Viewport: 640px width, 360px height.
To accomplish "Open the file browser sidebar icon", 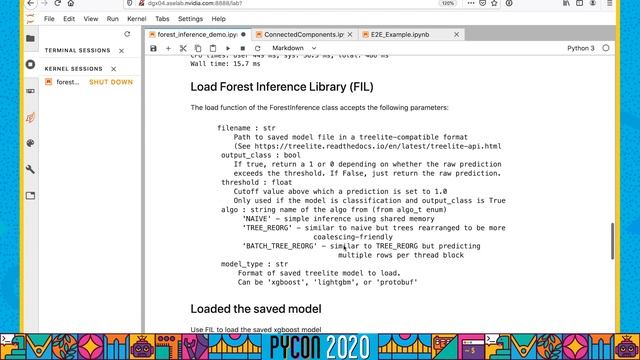I will 30,38.
